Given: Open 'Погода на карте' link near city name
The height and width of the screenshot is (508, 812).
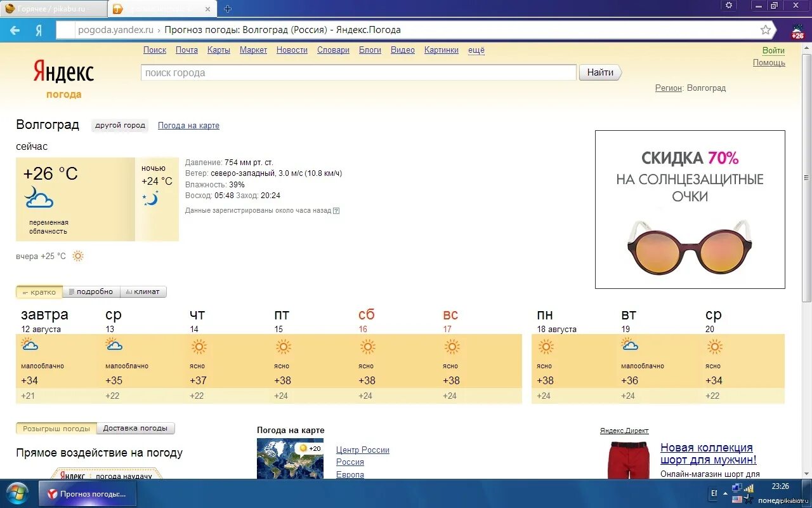Looking at the screenshot, I should tap(188, 126).
